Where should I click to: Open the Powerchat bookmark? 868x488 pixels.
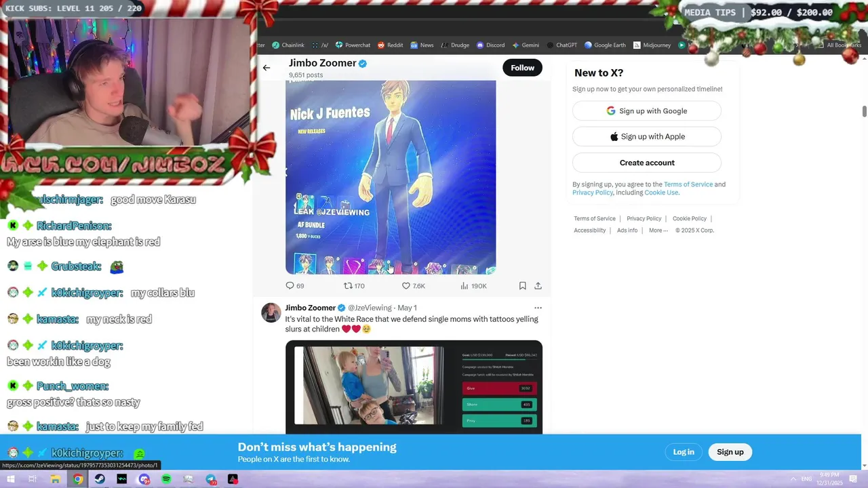point(353,45)
